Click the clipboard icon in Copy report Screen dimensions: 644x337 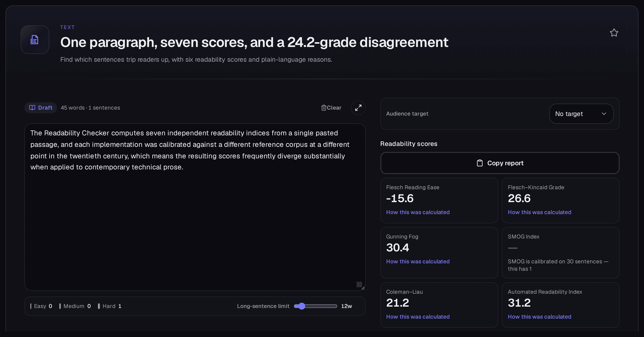pyautogui.click(x=480, y=163)
